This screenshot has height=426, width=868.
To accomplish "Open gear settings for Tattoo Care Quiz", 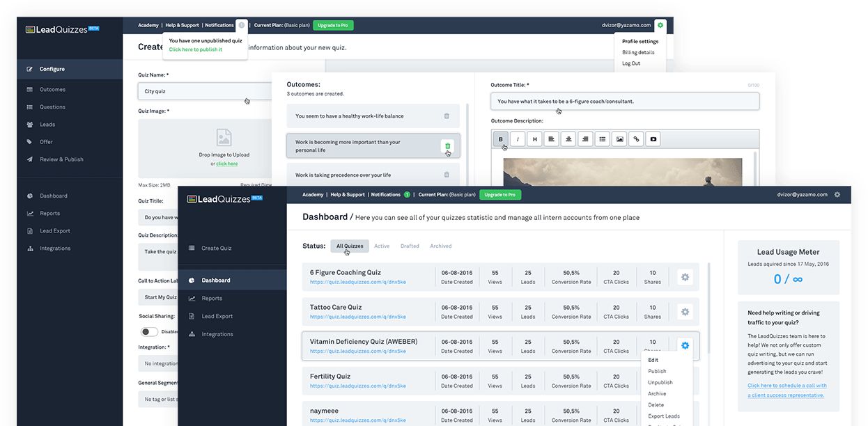I will point(685,311).
